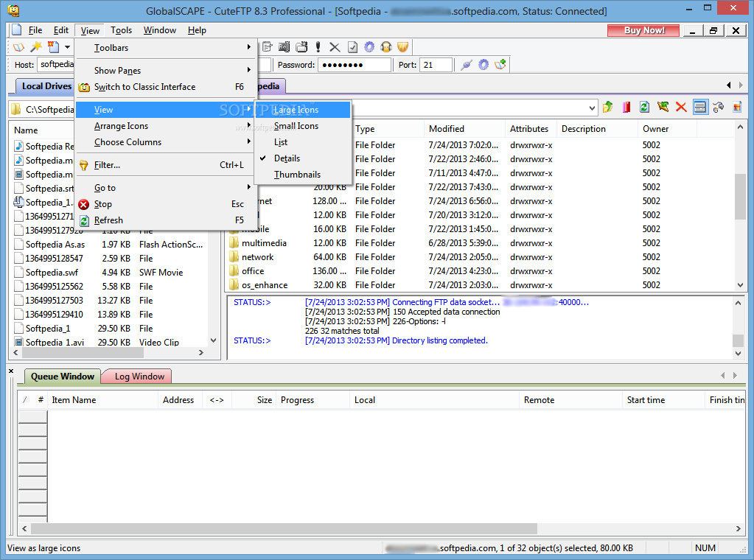Click the checkmark document properties icon
This screenshot has height=560, width=754.
point(352,47)
